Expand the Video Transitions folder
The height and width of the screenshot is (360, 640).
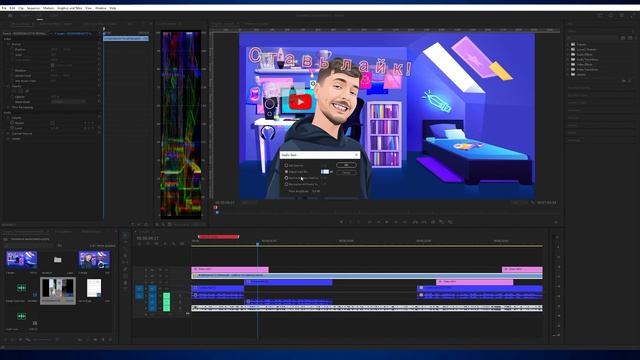[569, 69]
